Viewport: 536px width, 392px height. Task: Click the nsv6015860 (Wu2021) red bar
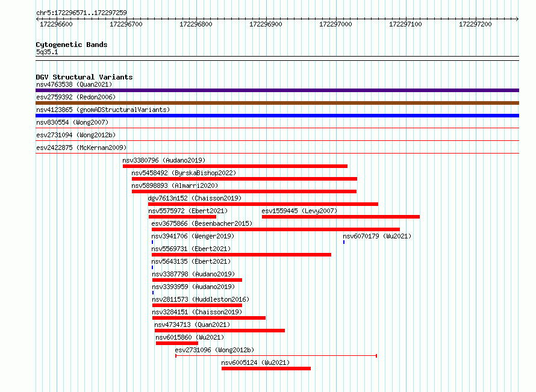[x=177, y=343]
